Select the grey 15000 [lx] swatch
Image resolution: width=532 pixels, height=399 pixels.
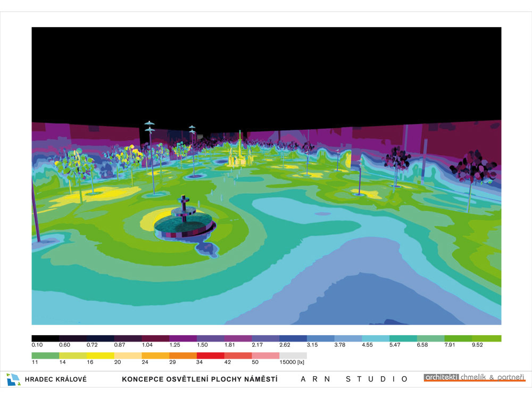[293, 355]
